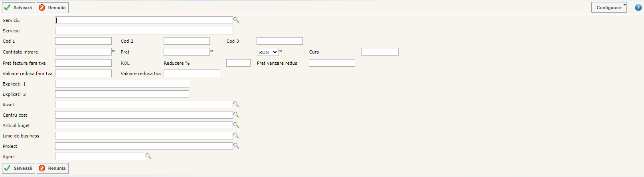Click into the Pret input field
The width and height of the screenshot is (644, 177).
click(x=186, y=52)
